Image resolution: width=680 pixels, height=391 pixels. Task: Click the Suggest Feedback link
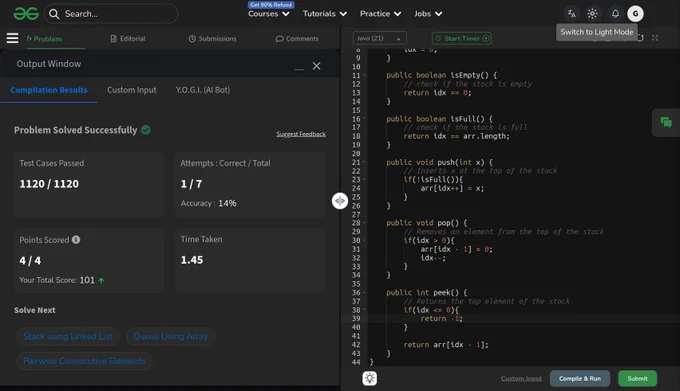(x=301, y=134)
